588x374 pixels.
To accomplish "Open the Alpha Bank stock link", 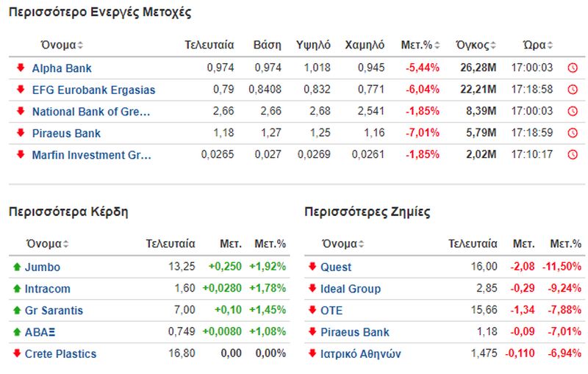I will point(62,68).
